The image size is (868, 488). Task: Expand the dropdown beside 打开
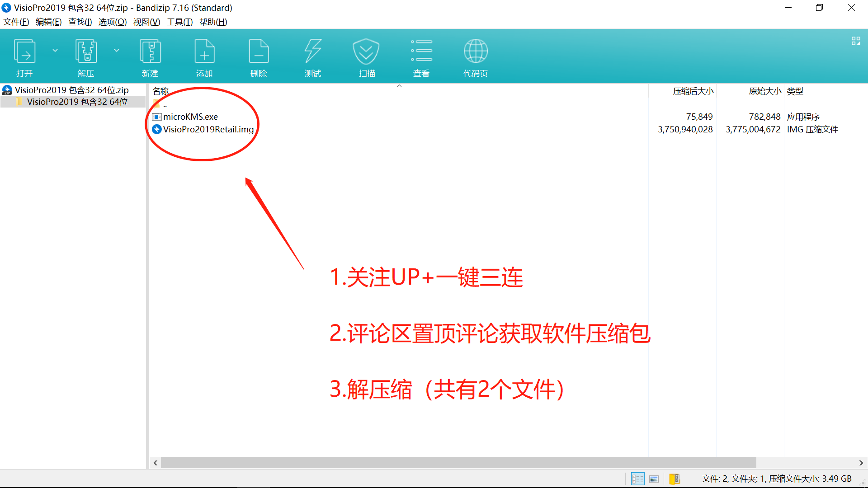click(55, 51)
